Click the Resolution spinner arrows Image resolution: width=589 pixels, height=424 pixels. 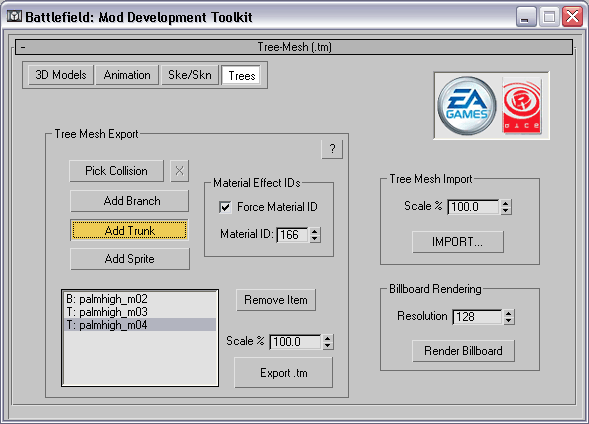coord(509,317)
